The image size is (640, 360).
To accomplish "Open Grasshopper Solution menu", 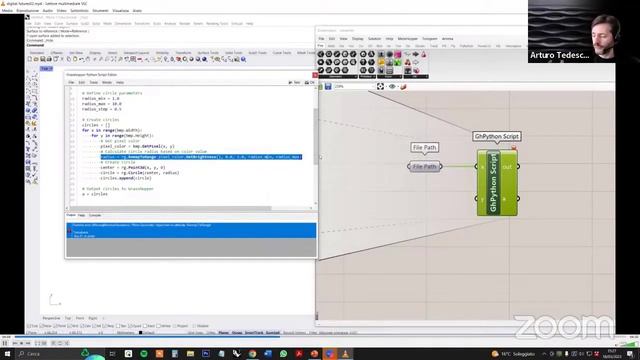I will (x=374, y=39).
